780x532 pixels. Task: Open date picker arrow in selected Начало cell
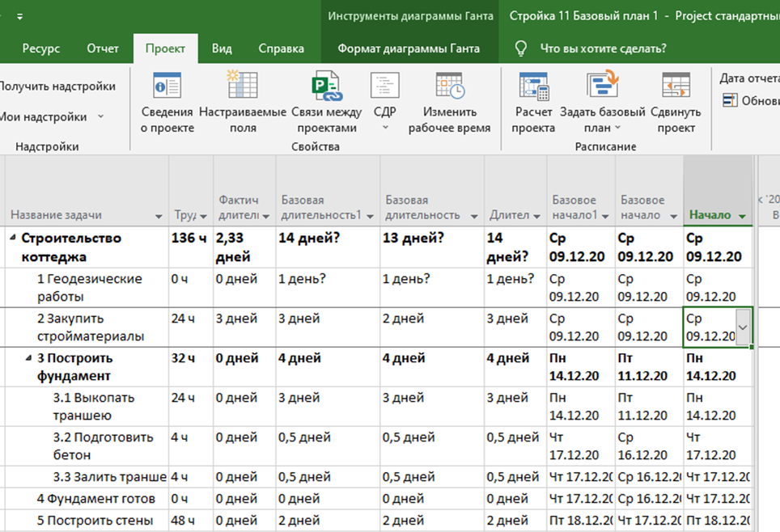pos(743,327)
